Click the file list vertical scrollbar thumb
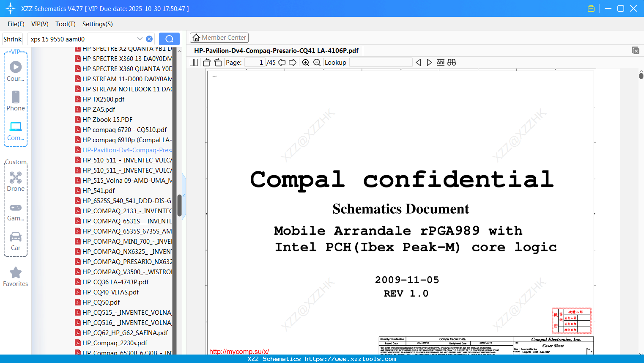The height and width of the screenshot is (363, 644). 179,206
